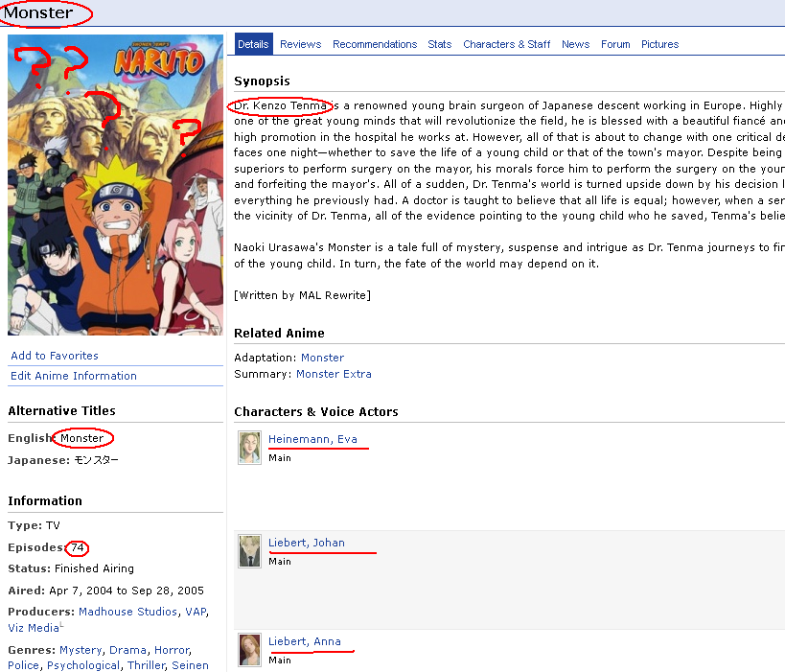The width and height of the screenshot is (785, 672).
Task: Click Eva Heinemann's portrait thumbnail
Action: click(249, 448)
